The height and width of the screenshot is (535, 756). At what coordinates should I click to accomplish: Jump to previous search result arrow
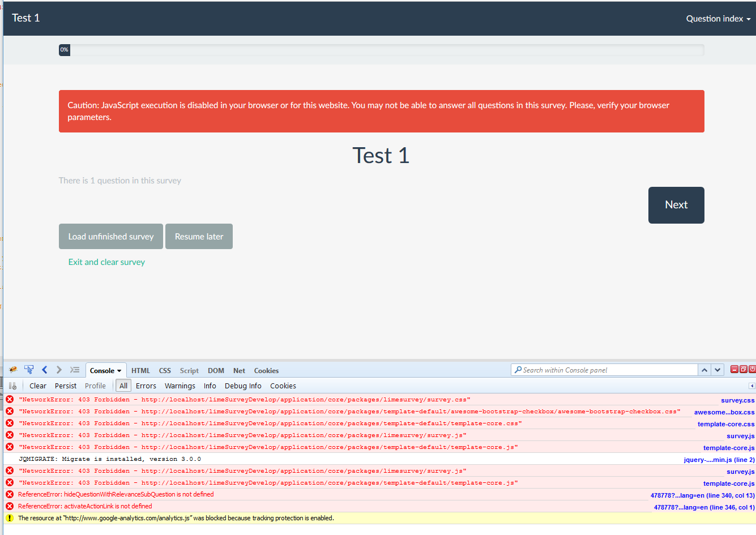click(x=704, y=370)
